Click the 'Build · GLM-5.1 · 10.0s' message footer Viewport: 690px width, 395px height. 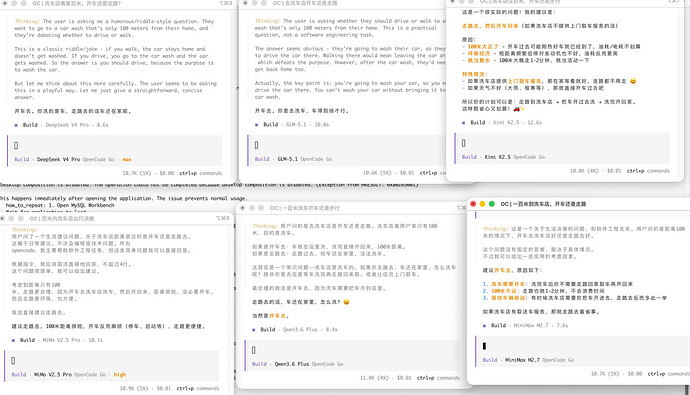pos(292,124)
